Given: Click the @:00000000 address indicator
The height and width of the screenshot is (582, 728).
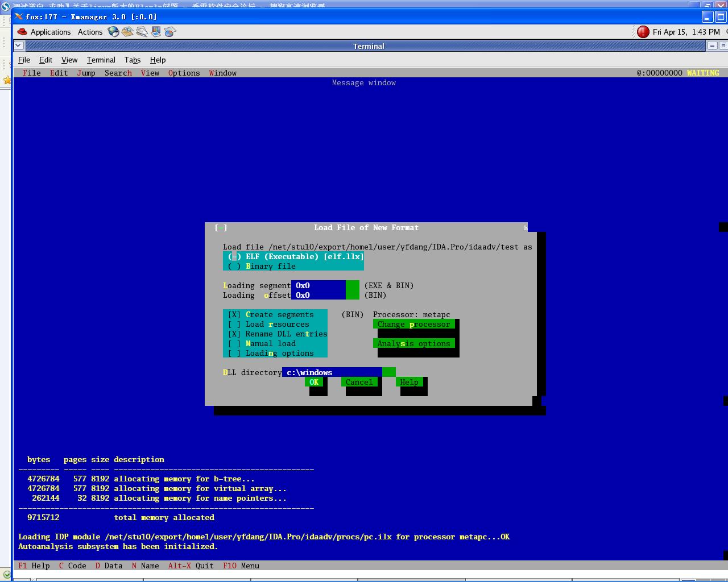Looking at the screenshot, I should pyautogui.click(x=660, y=73).
